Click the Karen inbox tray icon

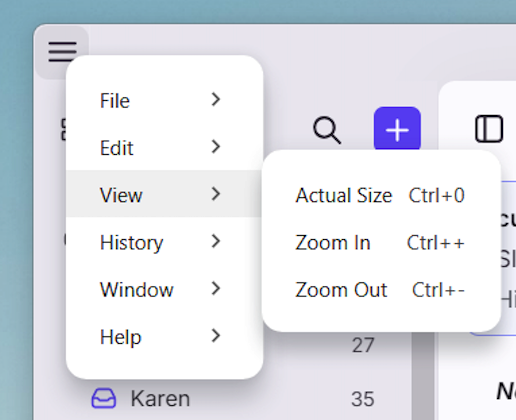(x=104, y=398)
